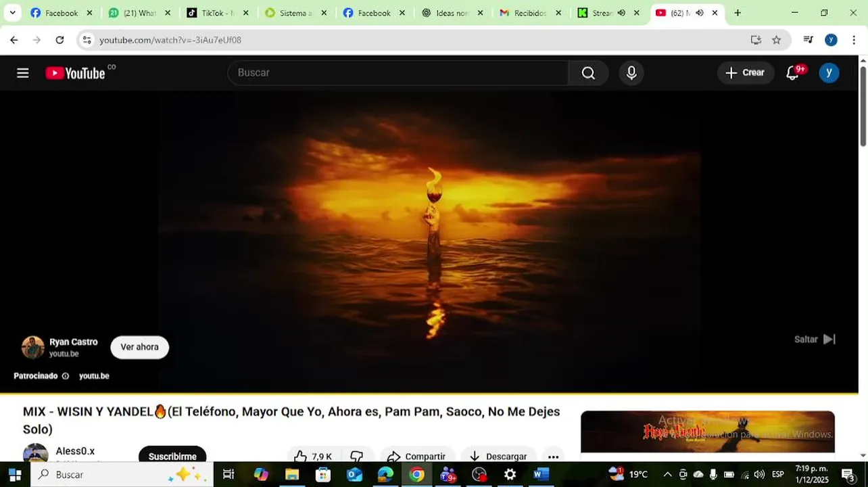Click the Chrome address bar URL

[170, 40]
